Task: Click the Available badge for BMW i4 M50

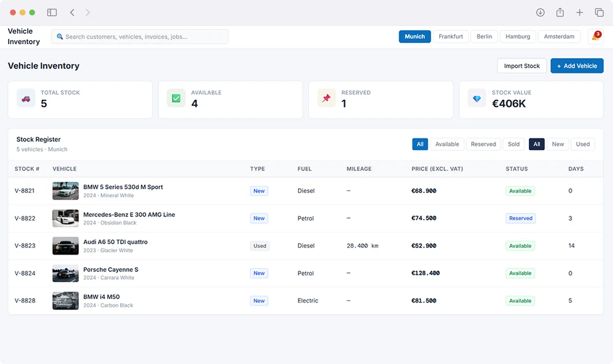Action: (520, 301)
